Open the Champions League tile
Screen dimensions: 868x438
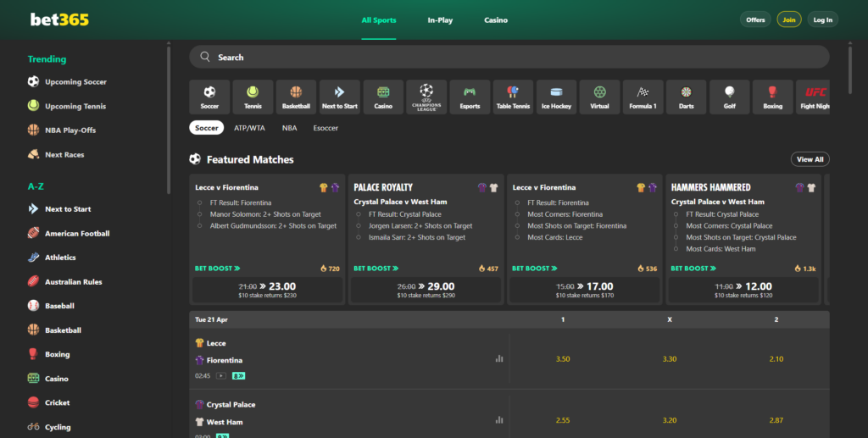pyautogui.click(x=426, y=97)
